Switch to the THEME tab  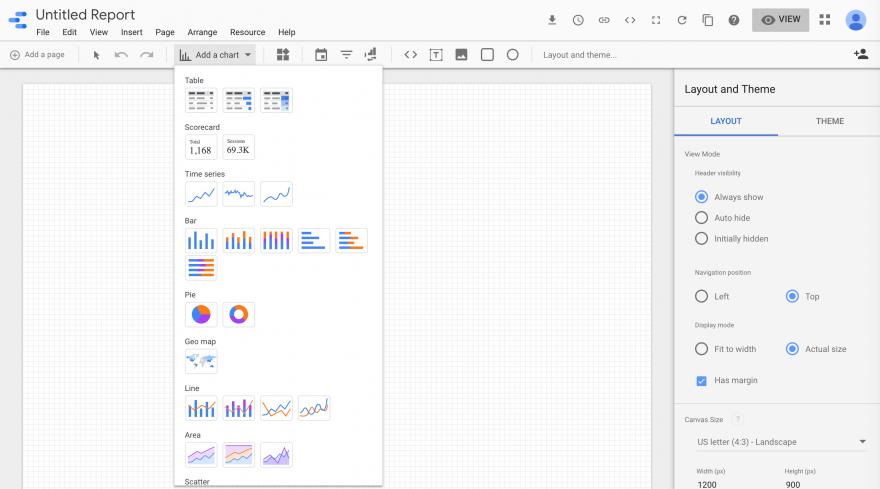pyautogui.click(x=829, y=121)
